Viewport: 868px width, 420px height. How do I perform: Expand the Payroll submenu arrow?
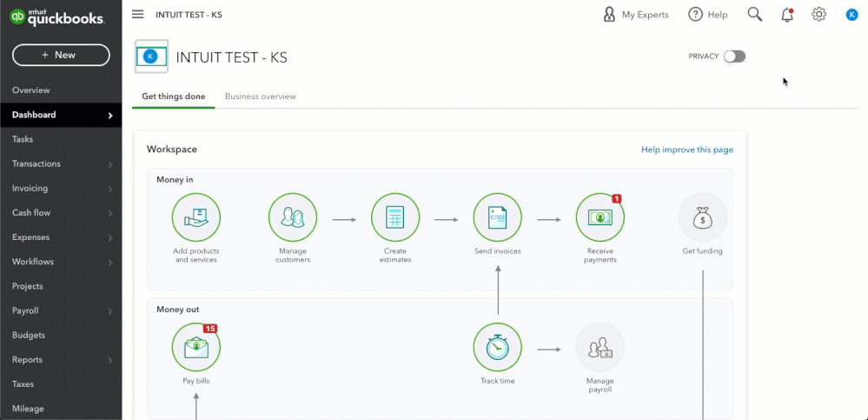[x=110, y=311]
